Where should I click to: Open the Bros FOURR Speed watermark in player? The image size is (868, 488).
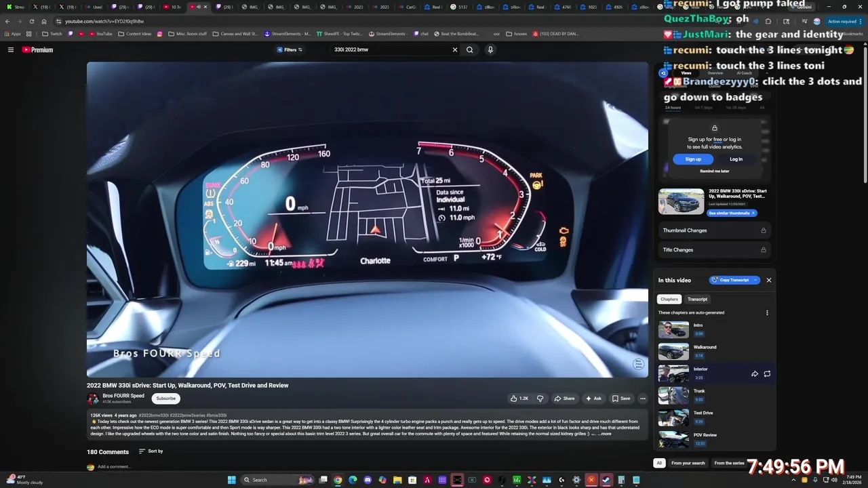coord(638,364)
